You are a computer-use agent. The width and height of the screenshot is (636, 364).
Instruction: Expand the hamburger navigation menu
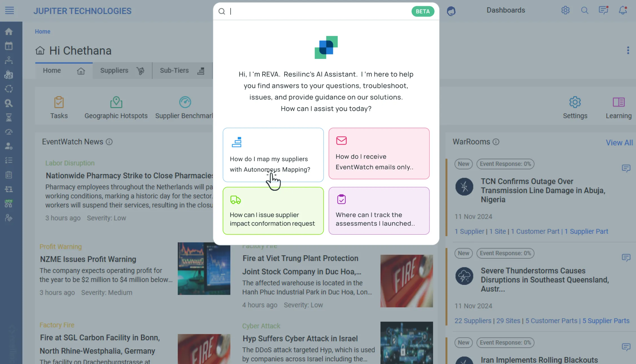tap(9, 10)
